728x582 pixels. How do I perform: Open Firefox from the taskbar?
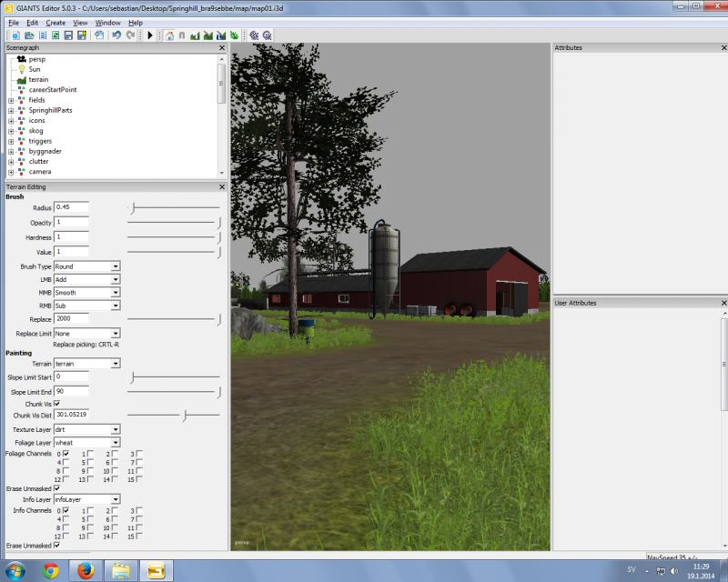tap(86, 570)
